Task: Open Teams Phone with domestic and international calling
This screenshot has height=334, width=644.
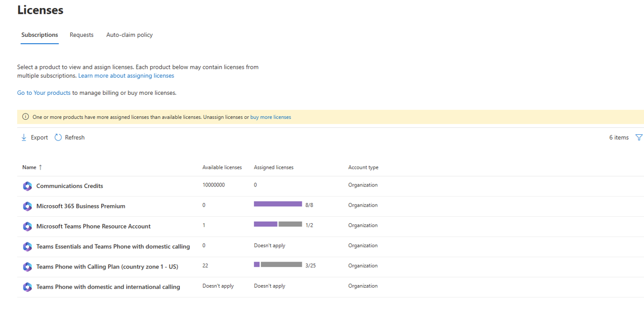Action: 108,287
